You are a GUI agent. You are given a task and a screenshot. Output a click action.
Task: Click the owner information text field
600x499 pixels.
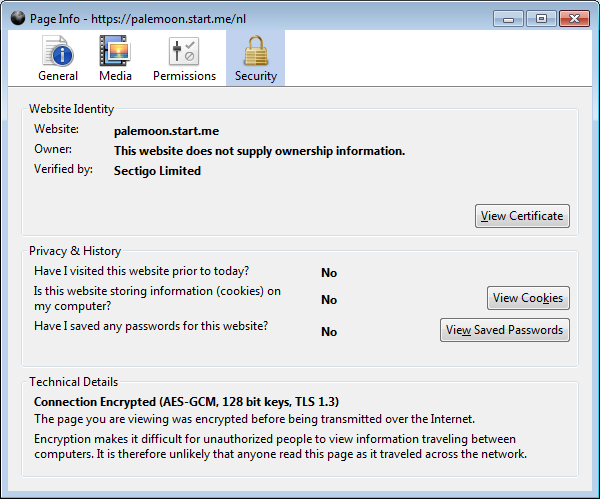coord(259,151)
